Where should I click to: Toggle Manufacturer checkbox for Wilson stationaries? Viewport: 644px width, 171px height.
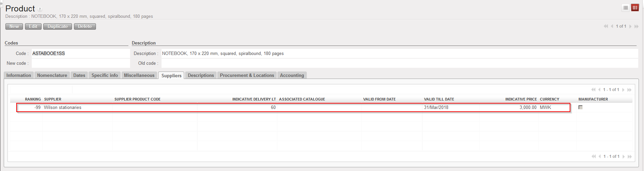click(x=580, y=107)
